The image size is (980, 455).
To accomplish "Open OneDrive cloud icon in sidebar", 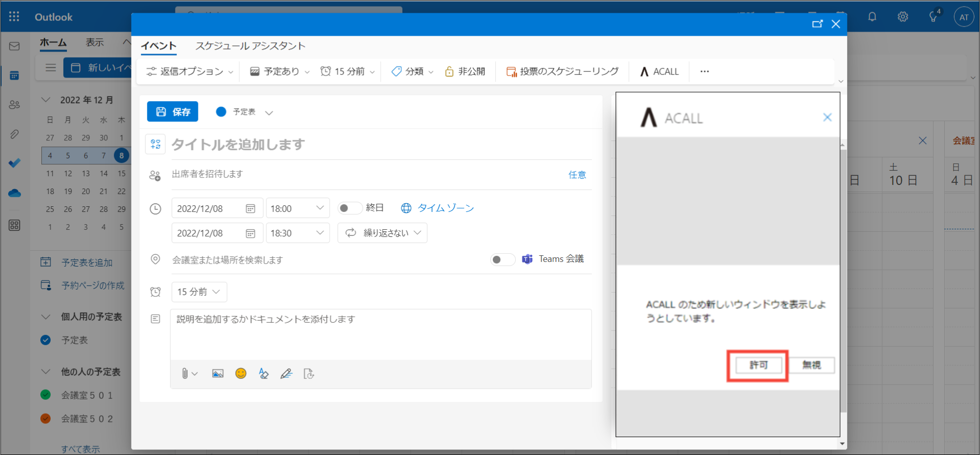I will click(x=14, y=193).
